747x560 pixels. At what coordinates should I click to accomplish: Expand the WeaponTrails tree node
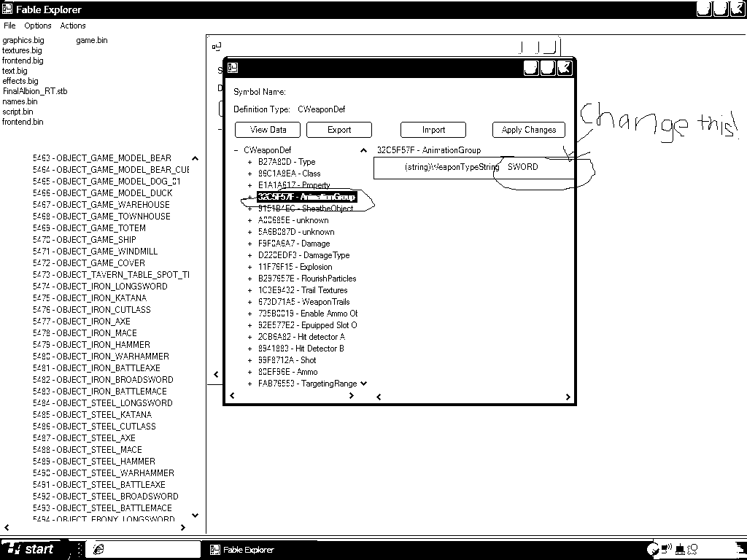point(250,302)
